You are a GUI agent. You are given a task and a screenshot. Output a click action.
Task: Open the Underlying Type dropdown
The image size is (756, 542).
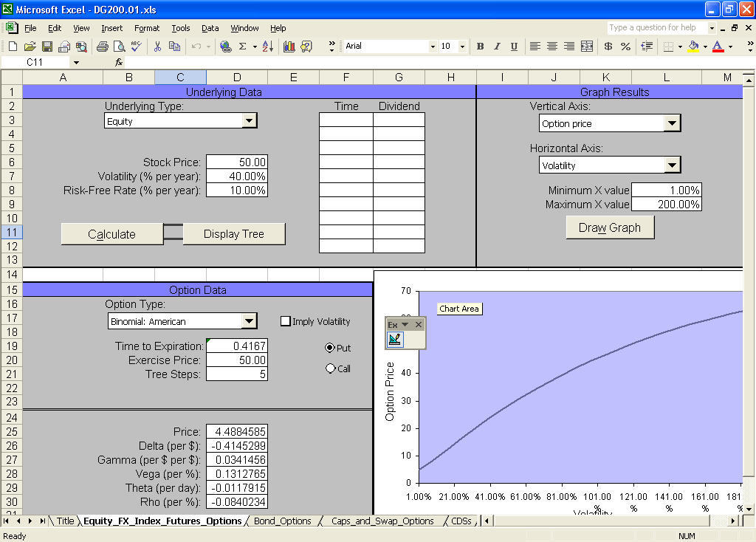250,120
